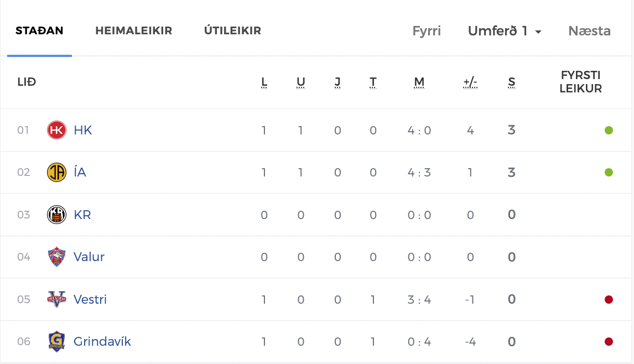
Task: Click the Valur team crest
Action: coord(56,257)
